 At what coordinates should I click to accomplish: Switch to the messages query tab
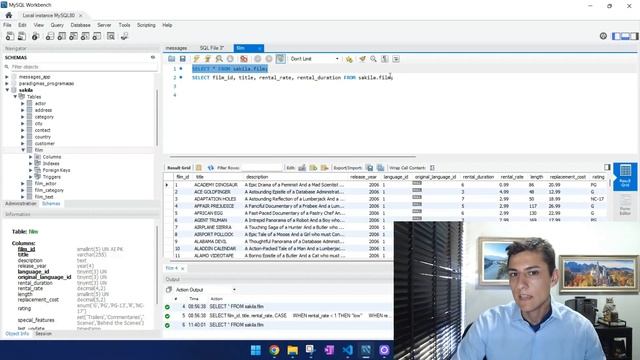coord(176,48)
